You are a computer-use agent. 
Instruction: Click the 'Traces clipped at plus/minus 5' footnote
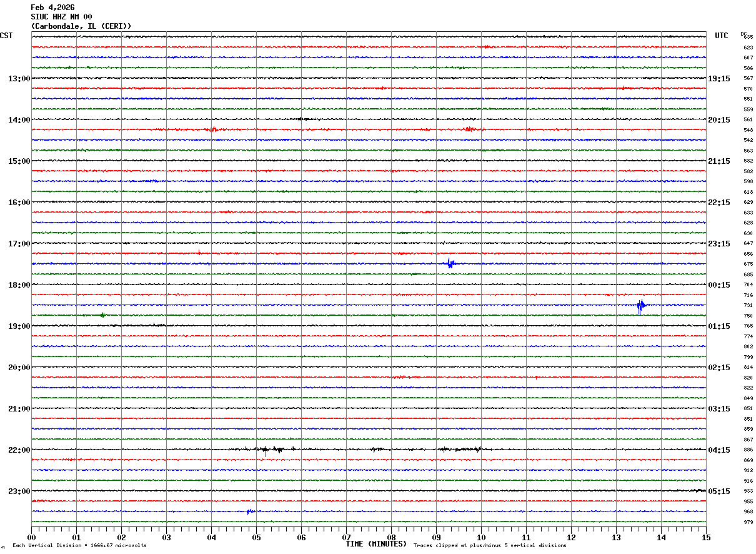pyautogui.click(x=490, y=546)
